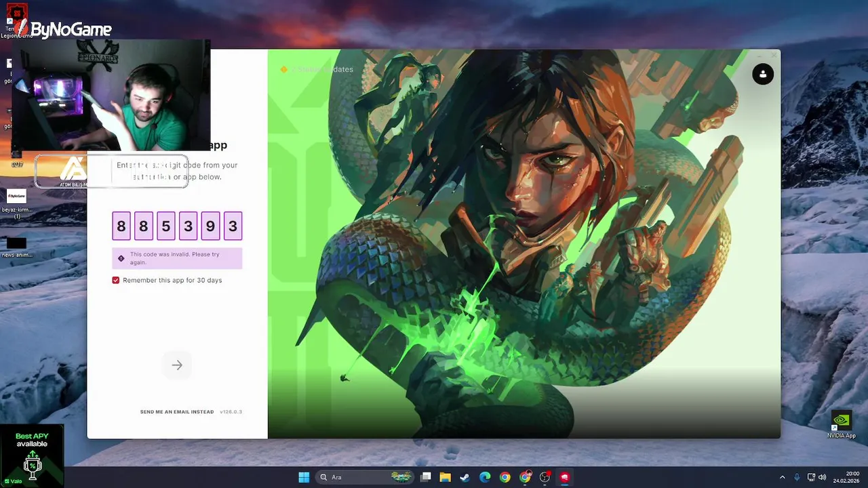This screenshot has height=488, width=868.
Task: Expand the hidden system tray icons chevron
Action: 782,477
